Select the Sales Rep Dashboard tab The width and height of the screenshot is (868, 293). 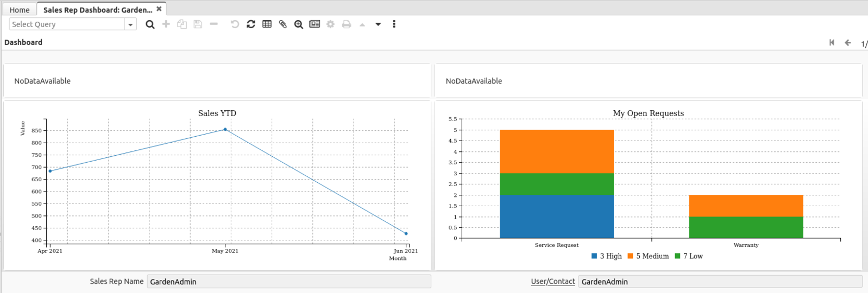pyautogui.click(x=97, y=10)
